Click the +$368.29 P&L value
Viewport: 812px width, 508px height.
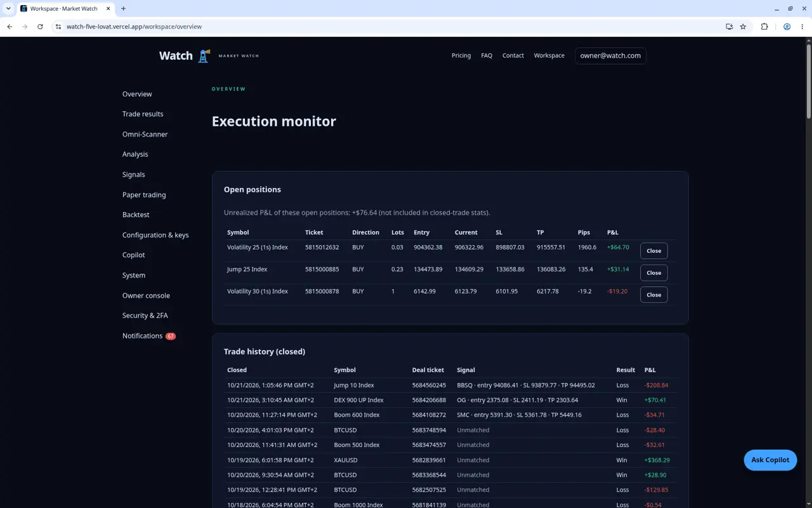point(657,460)
